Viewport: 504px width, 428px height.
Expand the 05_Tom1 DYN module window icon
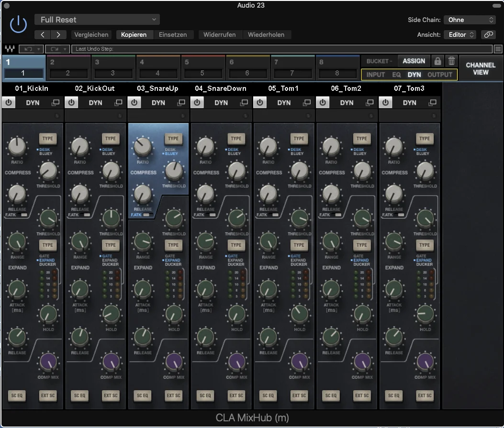click(x=307, y=103)
